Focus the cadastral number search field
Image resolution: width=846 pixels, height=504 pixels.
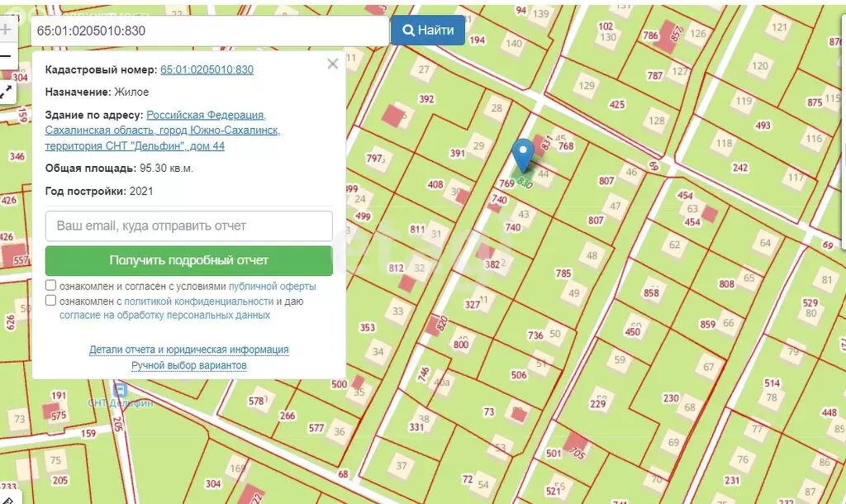[210, 31]
